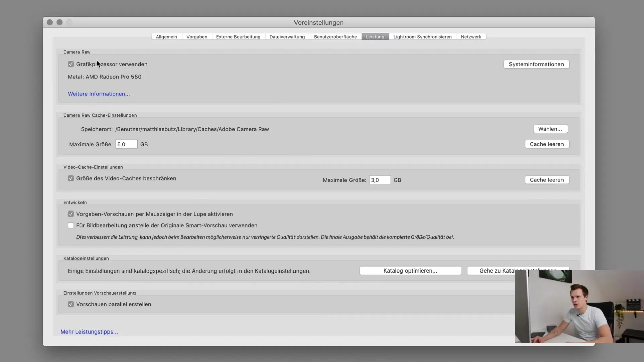
Task: Open Mehr Leistungstipps... link
Action: click(x=89, y=332)
